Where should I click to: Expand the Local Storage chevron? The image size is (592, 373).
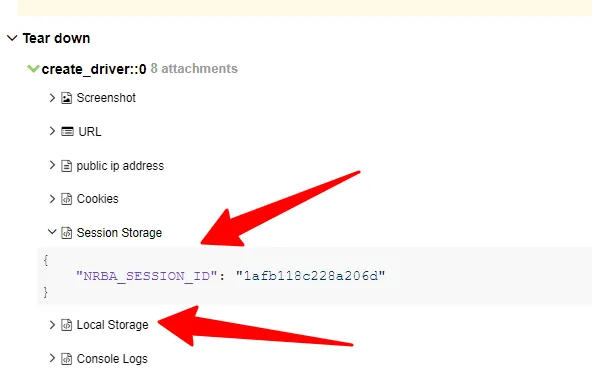pos(52,325)
